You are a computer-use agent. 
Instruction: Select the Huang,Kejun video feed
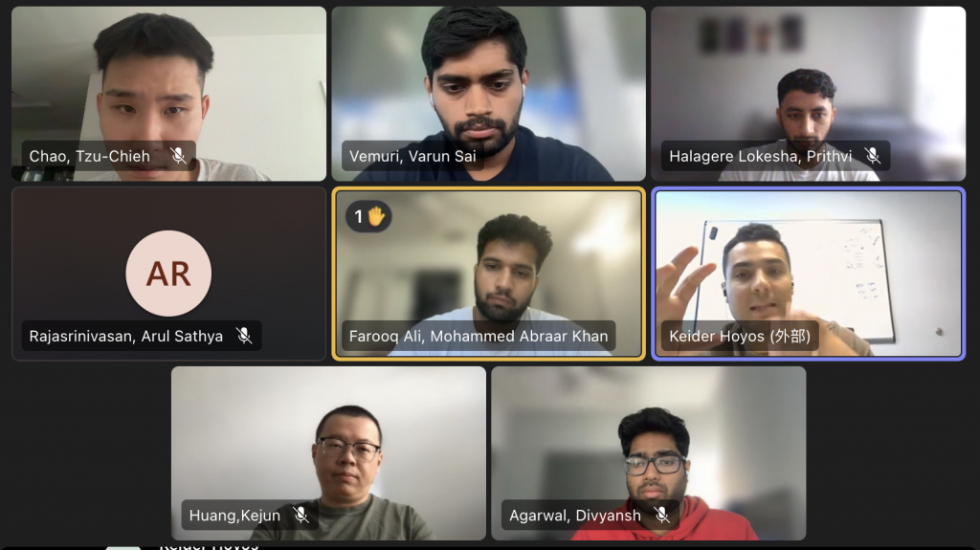329,453
